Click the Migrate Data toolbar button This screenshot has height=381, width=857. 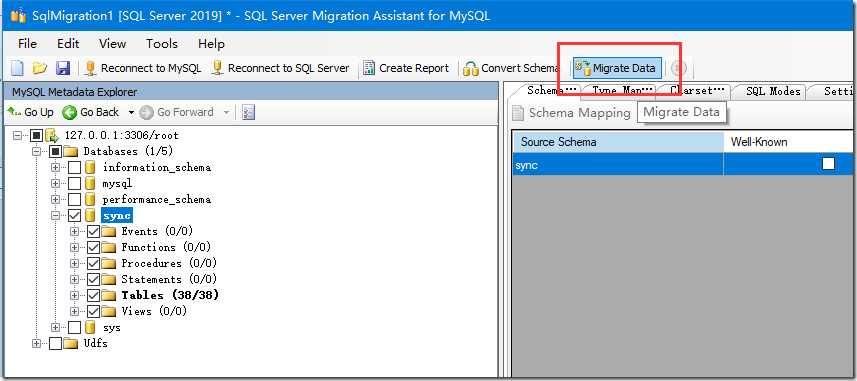(617, 68)
